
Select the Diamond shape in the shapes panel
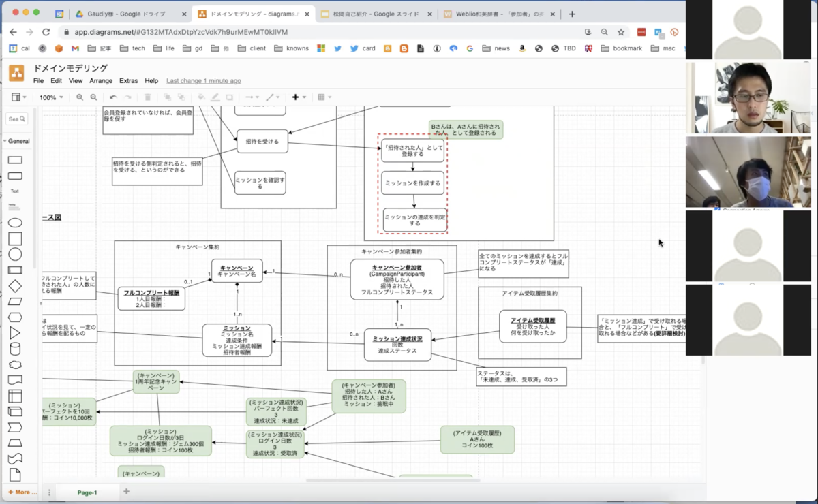(15, 286)
